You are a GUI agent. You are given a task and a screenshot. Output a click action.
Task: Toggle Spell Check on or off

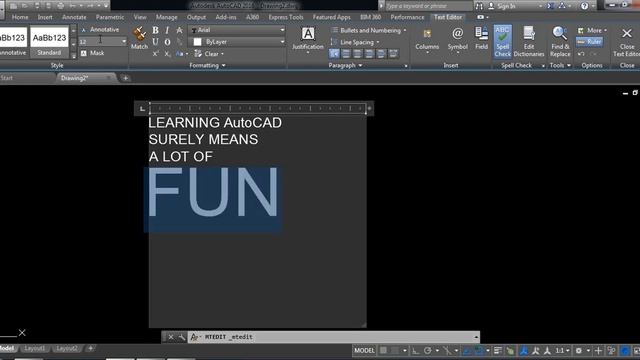click(x=502, y=41)
